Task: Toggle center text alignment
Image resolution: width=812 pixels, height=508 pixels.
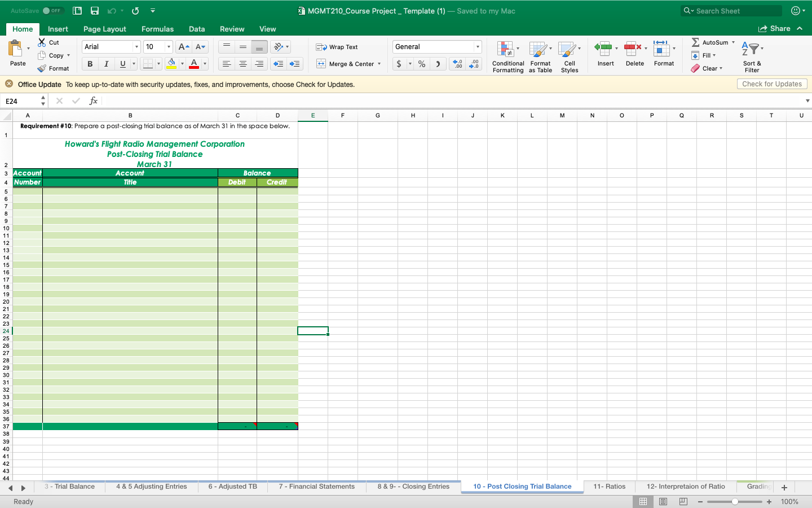Action: [x=242, y=64]
